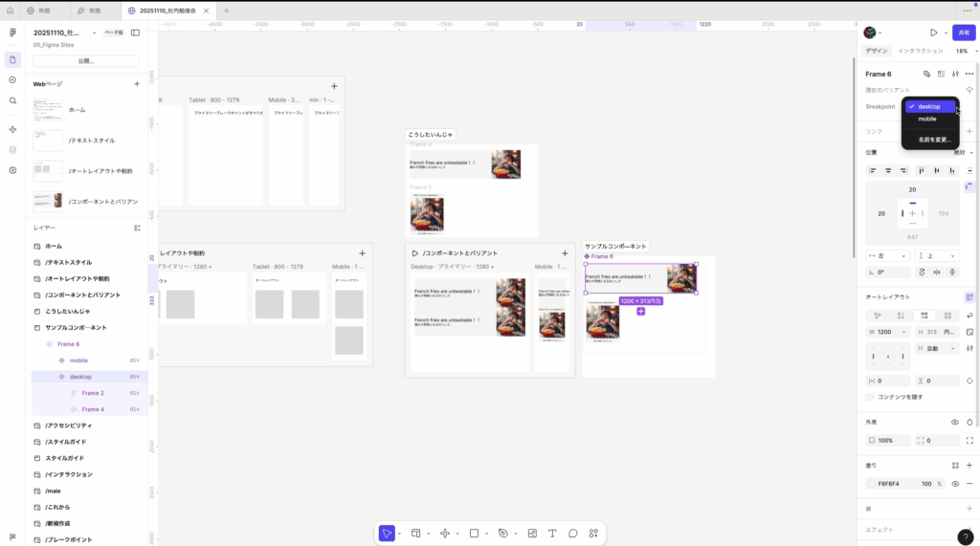Select mobile in the Breakpoint menu
Screen dimensions: 980x546
[927, 119]
